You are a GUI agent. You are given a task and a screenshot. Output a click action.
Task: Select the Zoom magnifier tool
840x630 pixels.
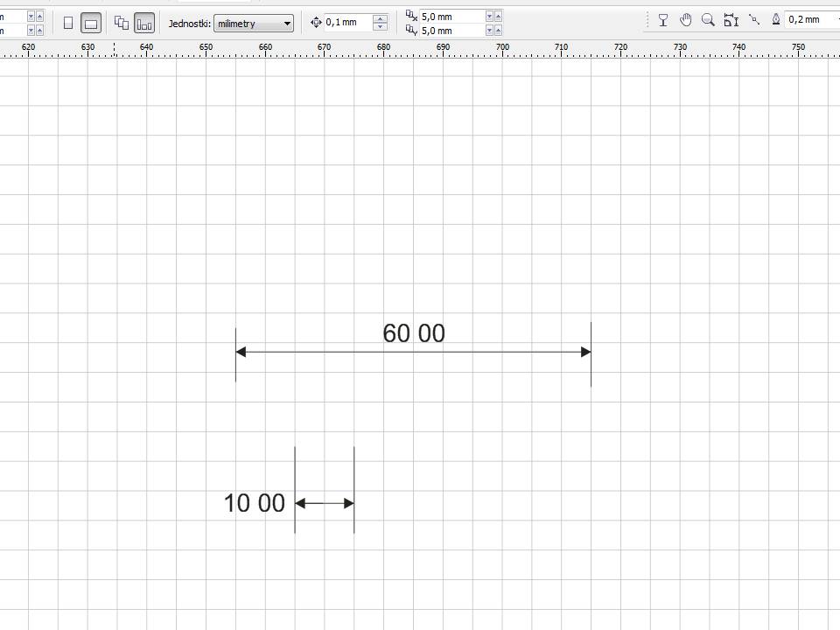[708, 20]
